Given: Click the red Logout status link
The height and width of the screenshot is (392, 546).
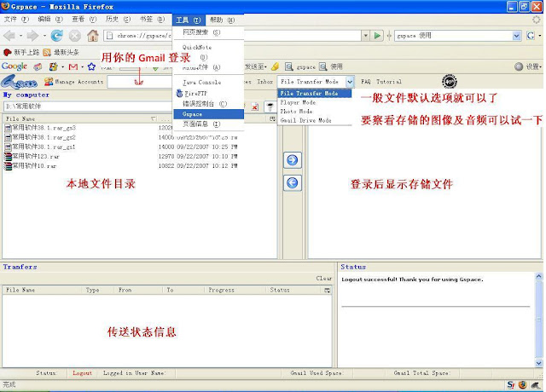Looking at the screenshot, I should pyautogui.click(x=82, y=373).
